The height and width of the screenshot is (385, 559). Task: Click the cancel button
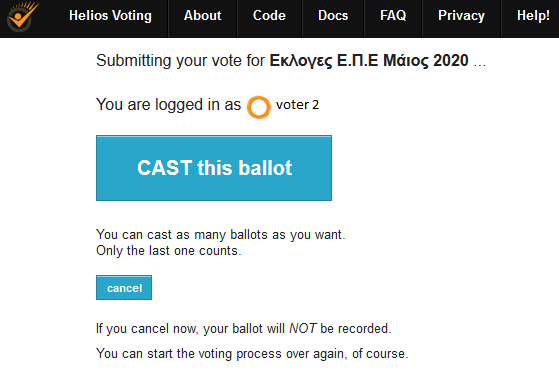click(x=124, y=287)
